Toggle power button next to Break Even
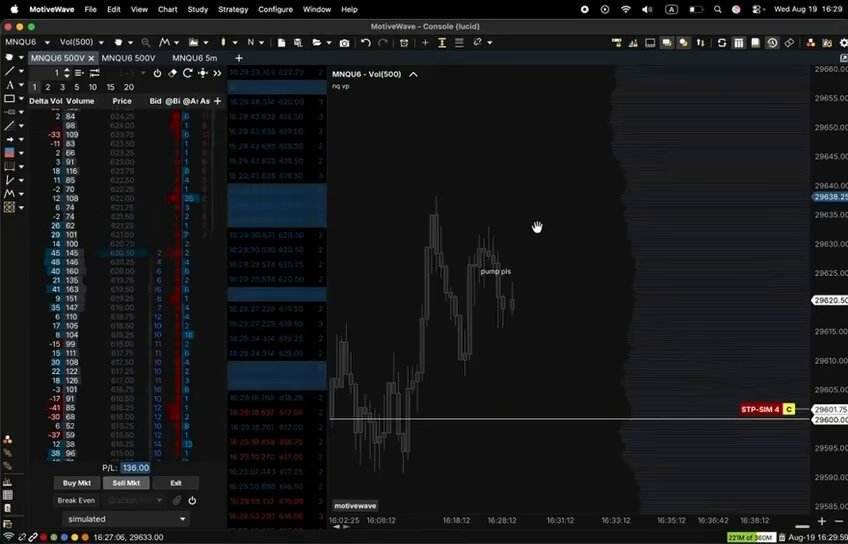The height and width of the screenshot is (544, 848). point(192,501)
